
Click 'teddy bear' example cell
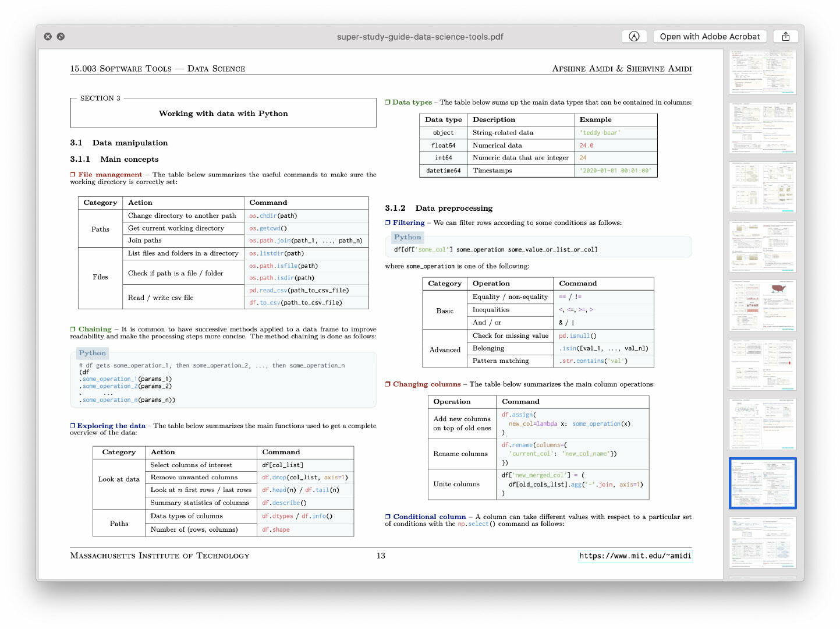point(616,133)
